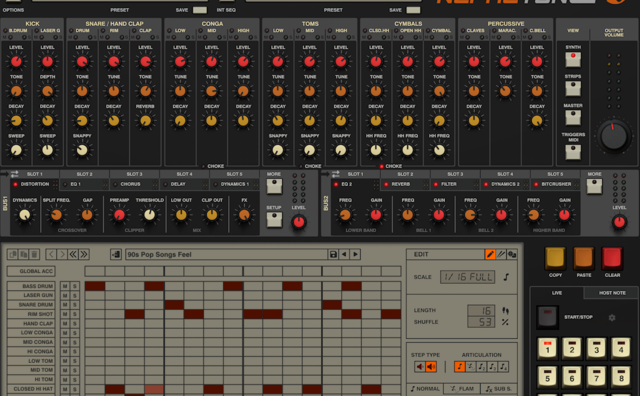This screenshot has width=640, height=396.
Task: Save pattern with the floppy disk icon
Action: (333, 254)
